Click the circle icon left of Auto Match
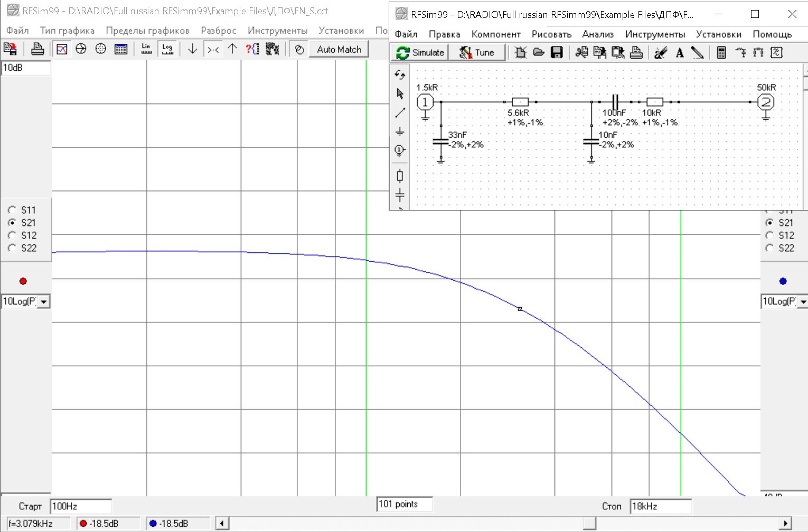 (x=299, y=49)
